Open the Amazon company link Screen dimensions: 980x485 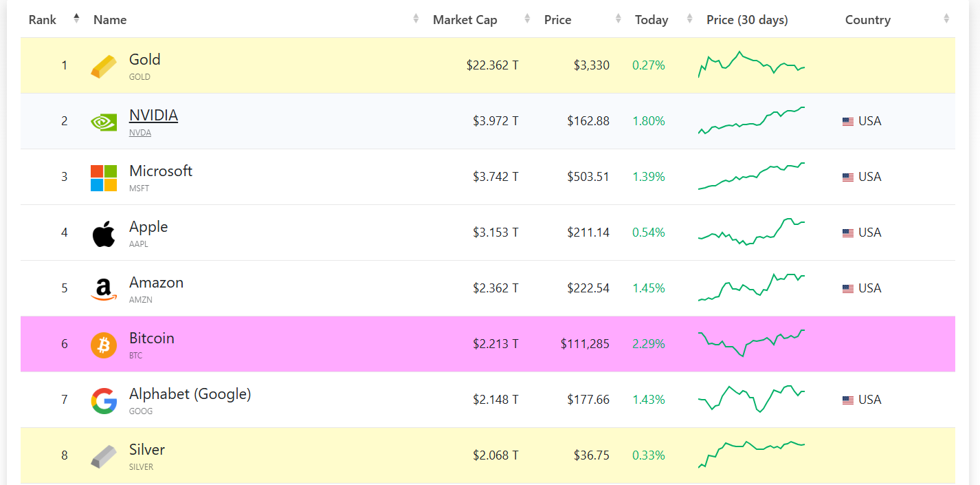coord(156,283)
